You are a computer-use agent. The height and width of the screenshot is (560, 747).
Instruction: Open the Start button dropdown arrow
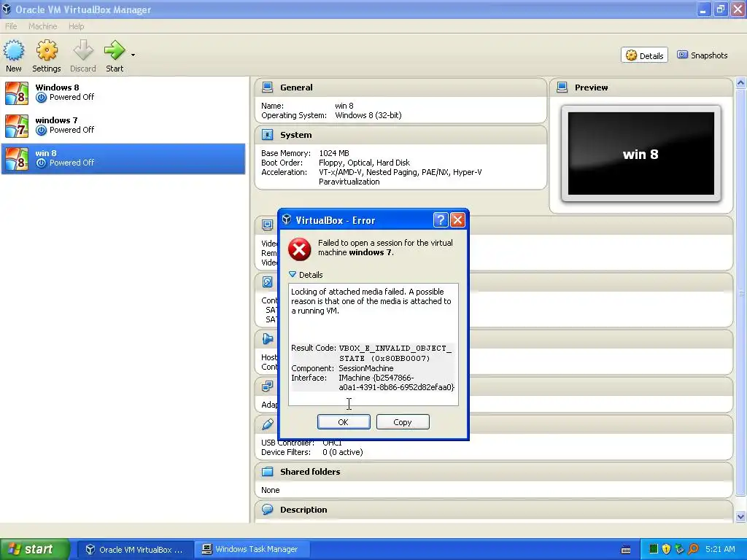pyautogui.click(x=133, y=55)
